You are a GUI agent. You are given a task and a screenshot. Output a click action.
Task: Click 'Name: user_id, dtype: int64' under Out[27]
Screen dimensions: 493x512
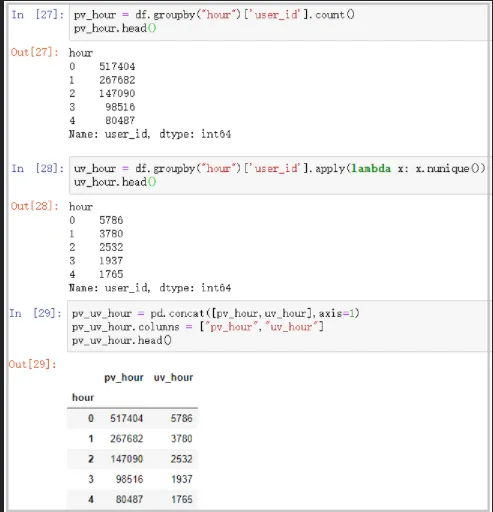point(150,134)
